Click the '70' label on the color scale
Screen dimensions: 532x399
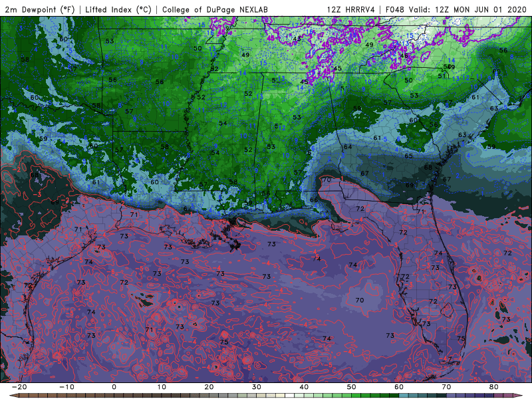pos(446,387)
